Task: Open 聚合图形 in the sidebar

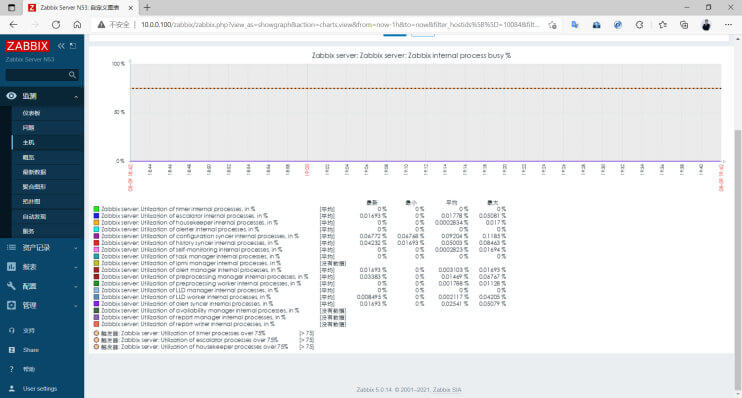Action: pyautogui.click(x=34, y=187)
